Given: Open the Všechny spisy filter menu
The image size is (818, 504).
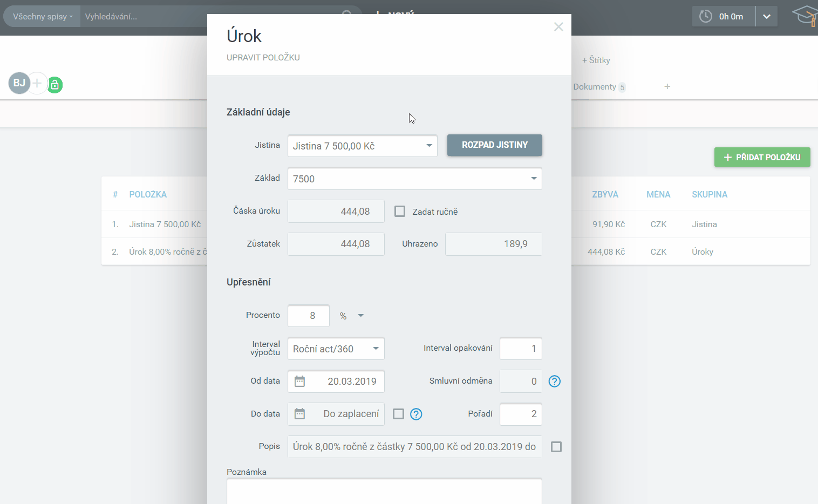Looking at the screenshot, I should click(x=43, y=16).
